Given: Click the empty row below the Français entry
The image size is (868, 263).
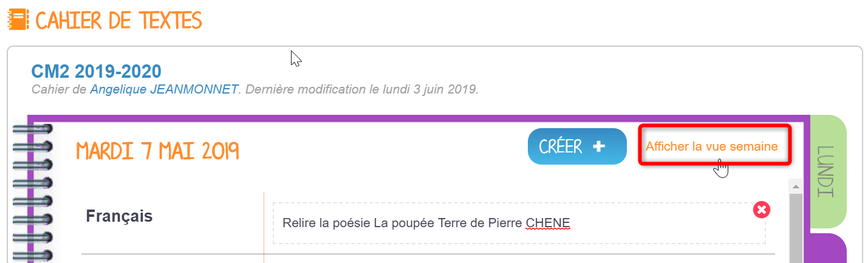Looking at the screenshot, I should pos(428,259).
